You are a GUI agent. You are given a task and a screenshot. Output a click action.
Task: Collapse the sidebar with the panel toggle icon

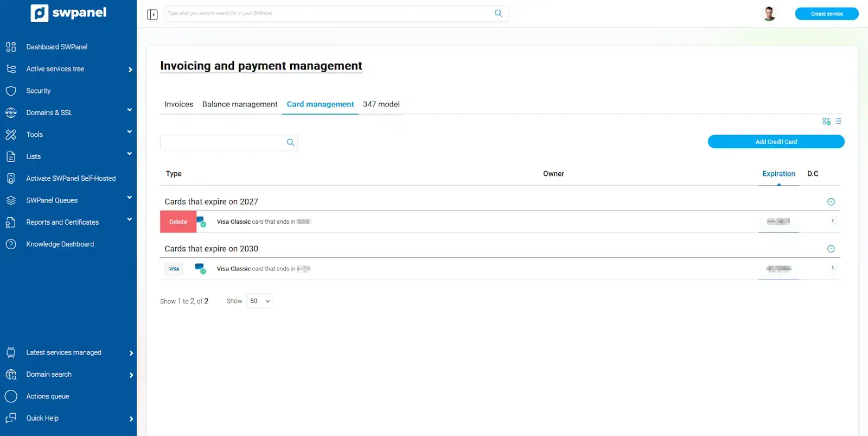tap(152, 14)
